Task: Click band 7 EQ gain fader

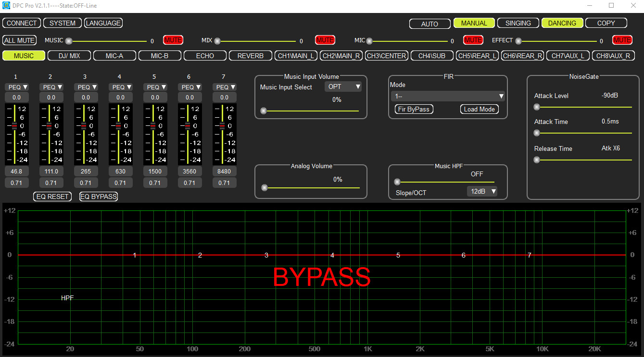Action: pos(222,125)
